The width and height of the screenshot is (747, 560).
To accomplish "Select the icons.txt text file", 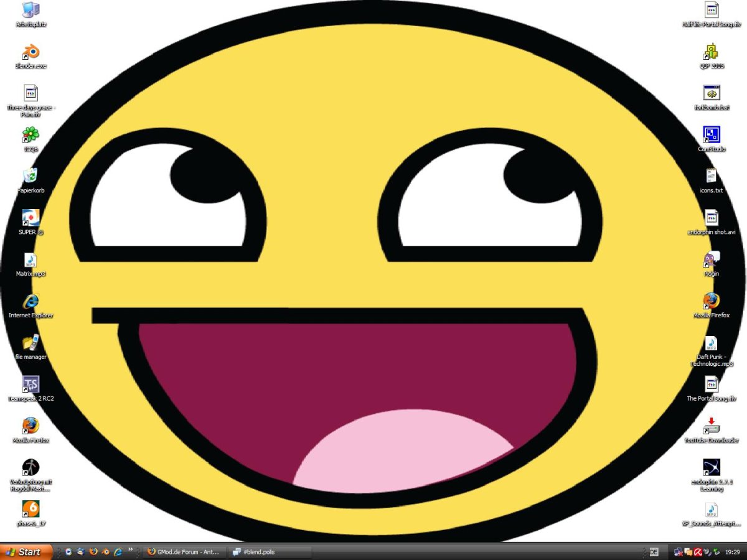I will pyautogui.click(x=712, y=176).
